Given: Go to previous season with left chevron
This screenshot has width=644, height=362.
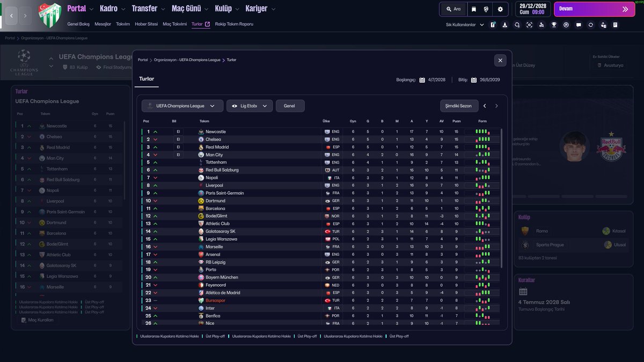Looking at the screenshot, I should (485, 106).
